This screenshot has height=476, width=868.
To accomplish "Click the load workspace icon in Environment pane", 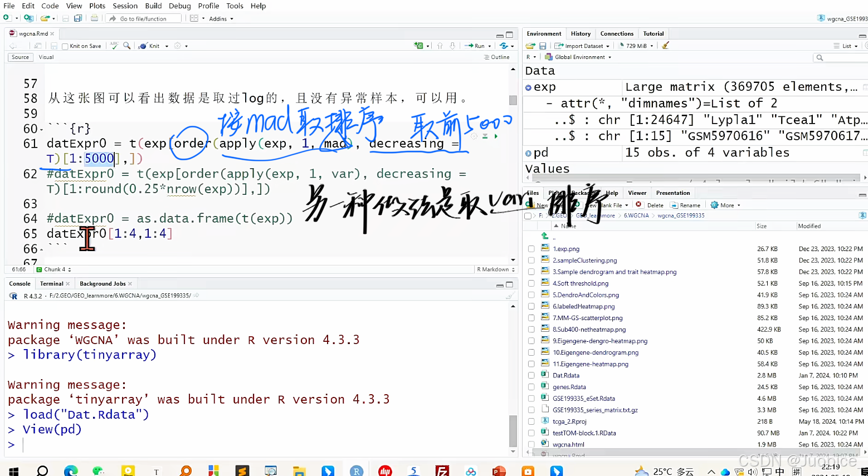I will point(530,46).
